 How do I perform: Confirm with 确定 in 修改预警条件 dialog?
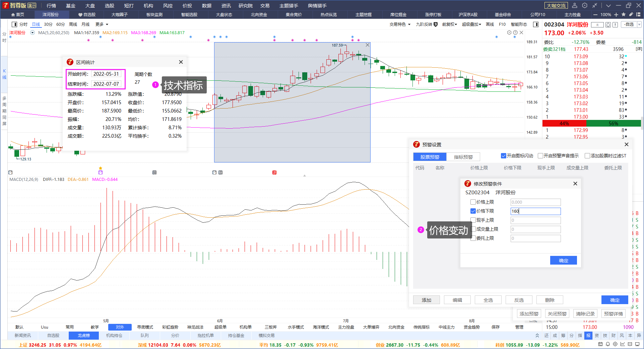point(564,261)
